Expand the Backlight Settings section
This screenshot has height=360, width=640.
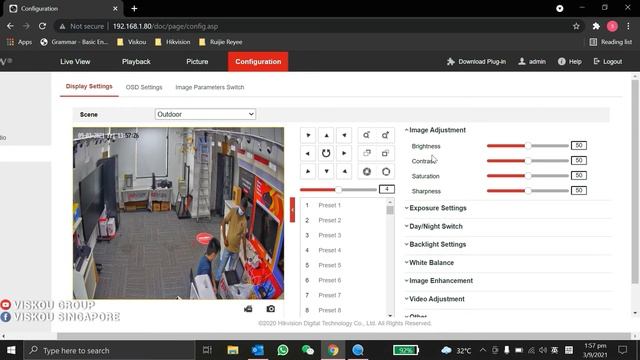435,244
